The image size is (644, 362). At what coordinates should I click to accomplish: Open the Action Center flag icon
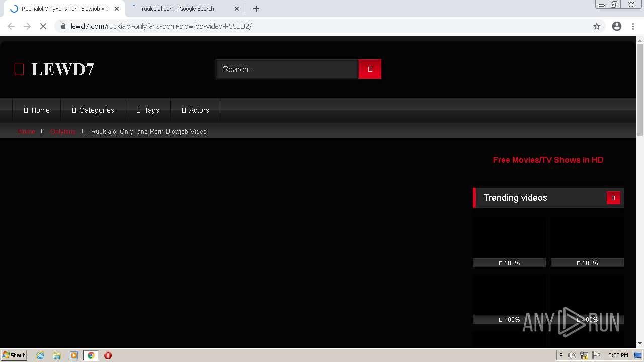tap(596, 355)
